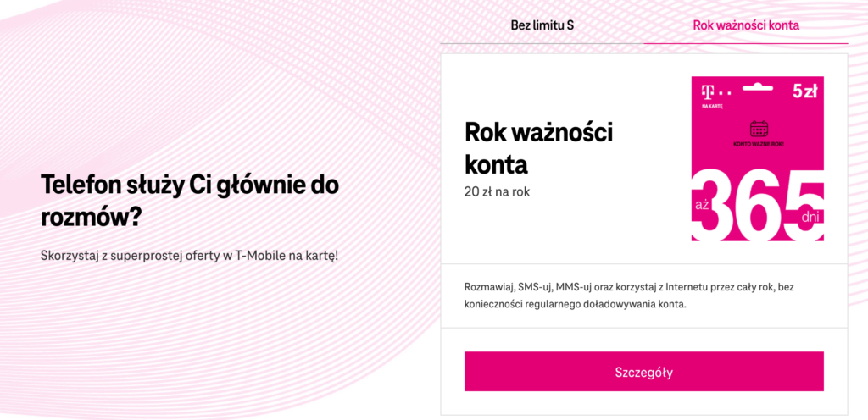868x420 pixels.
Task: Click 'KONTO WAŻNE ROK!' text on the card
Action: pos(758,144)
